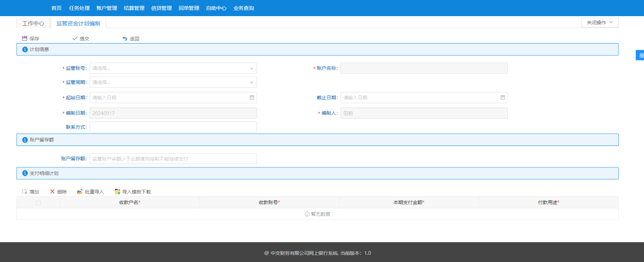The width and height of the screenshot is (644, 262).
Task: Click the red delete (删除) X icon
Action: coord(52,192)
